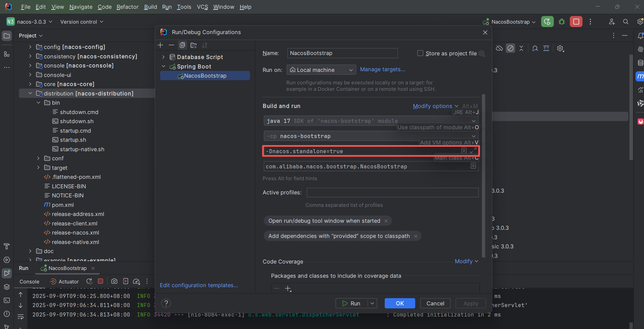Screen dimensions: 644x329
Task: Rerun the app in Run tool window
Action: (89, 281)
